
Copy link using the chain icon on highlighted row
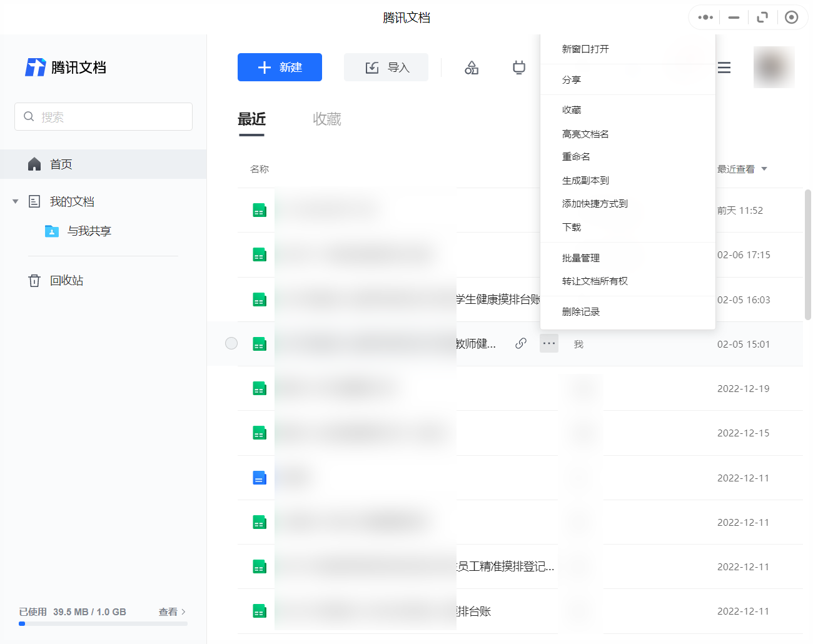520,343
